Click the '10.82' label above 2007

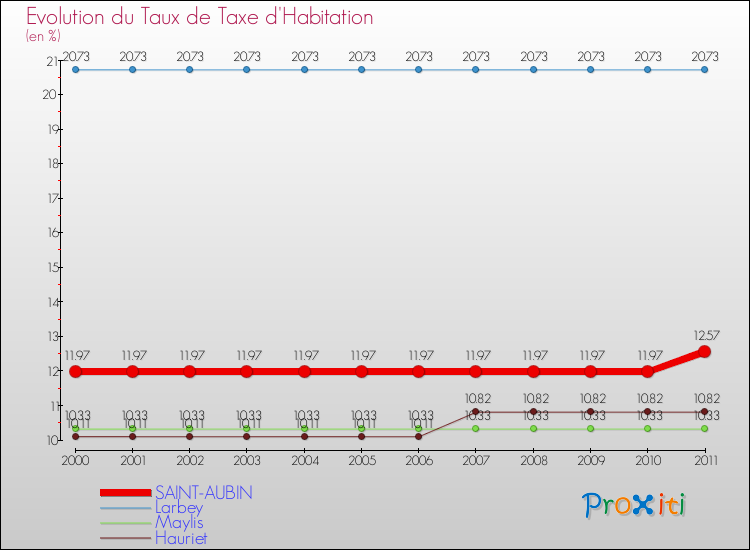[x=478, y=398]
